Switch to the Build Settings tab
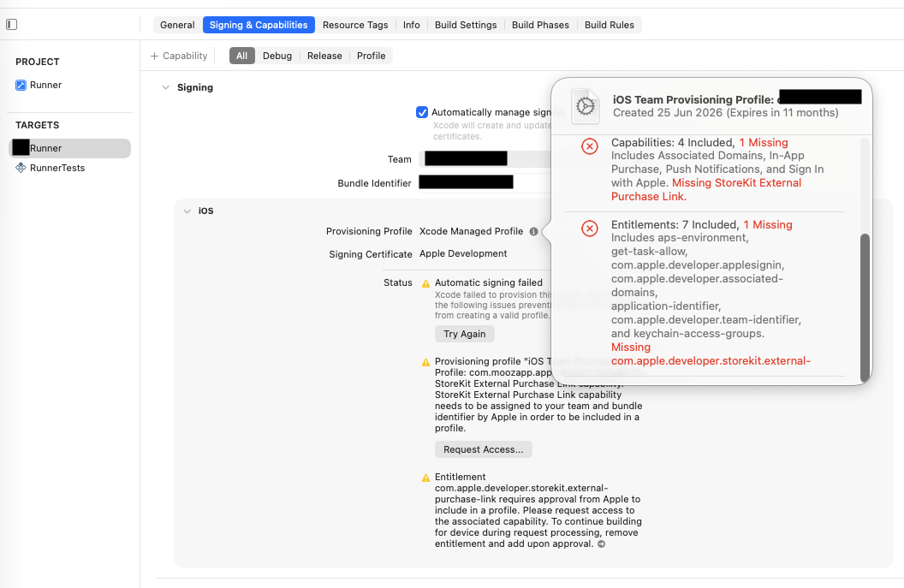Image resolution: width=904 pixels, height=588 pixels. [466, 25]
